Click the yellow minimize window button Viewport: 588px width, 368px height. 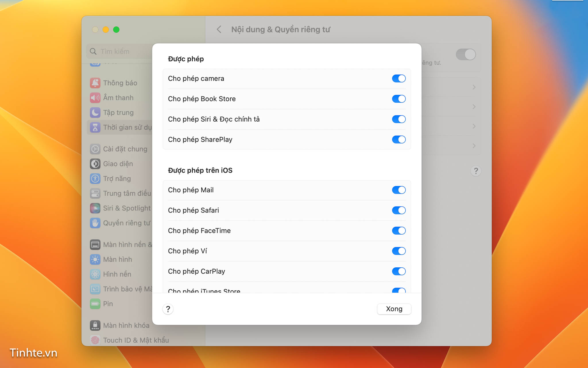106,30
